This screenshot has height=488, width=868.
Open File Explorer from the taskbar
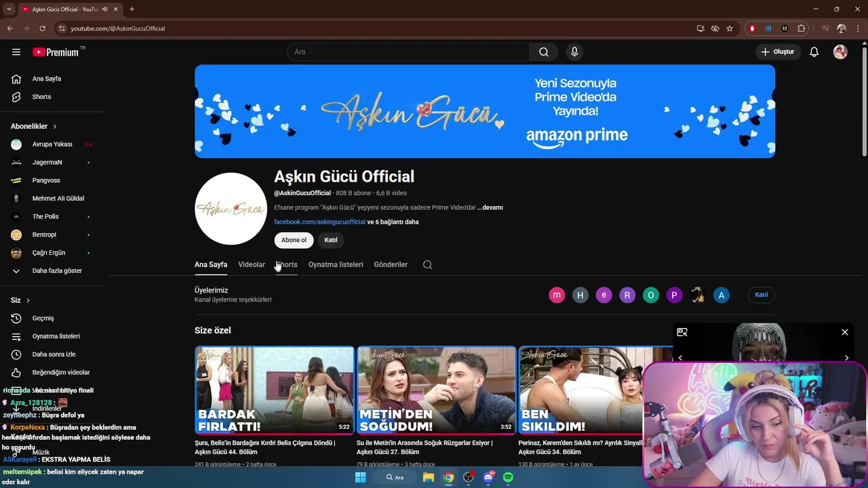429,477
